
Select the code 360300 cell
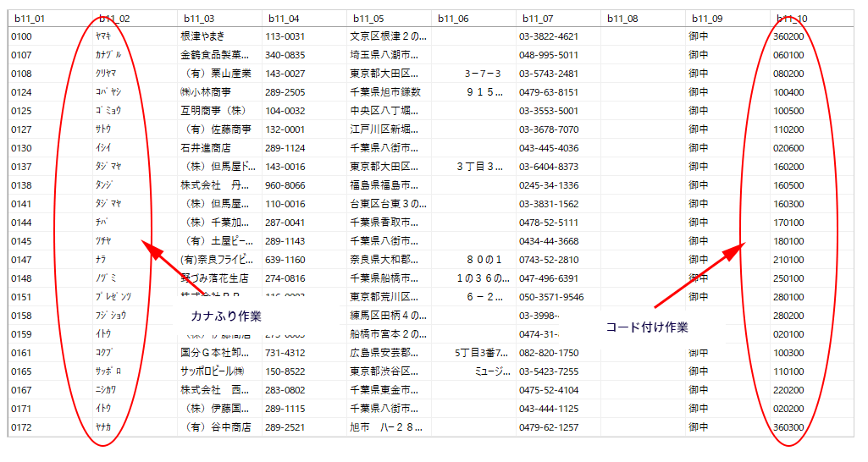pos(788,427)
